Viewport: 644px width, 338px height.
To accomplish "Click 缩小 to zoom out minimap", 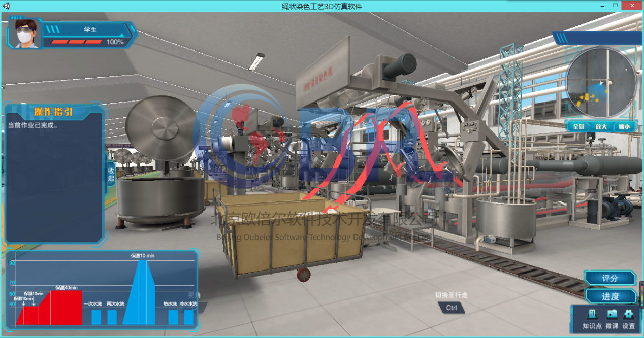I will pos(624,126).
